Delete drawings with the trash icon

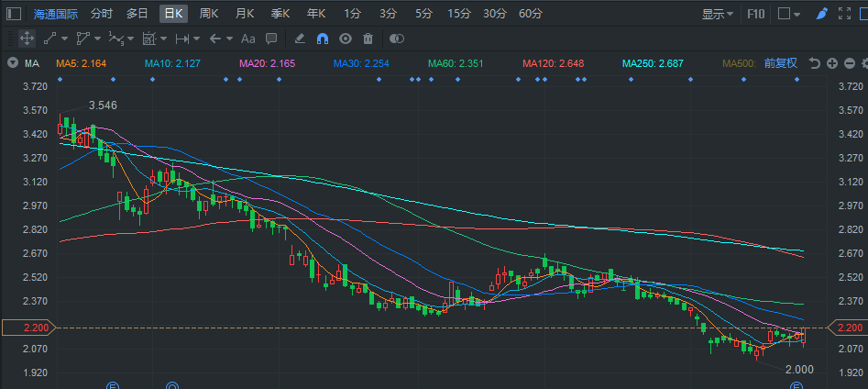(368, 39)
